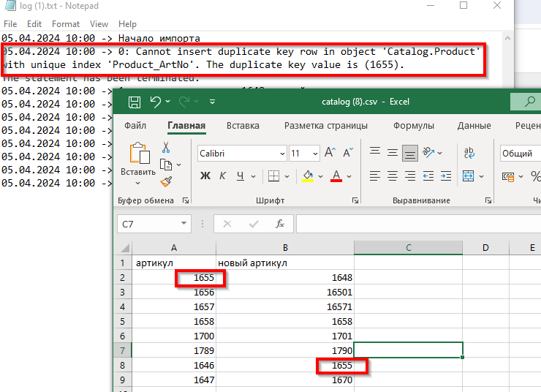Image resolution: width=541 pixels, height=392 pixels.
Task: Open the Name Box dropdown showing C7
Action: pyautogui.click(x=184, y=224)
